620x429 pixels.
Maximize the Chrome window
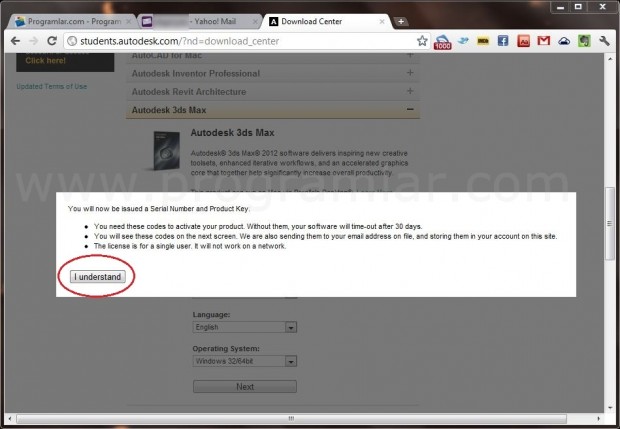(x=578, y=7)
